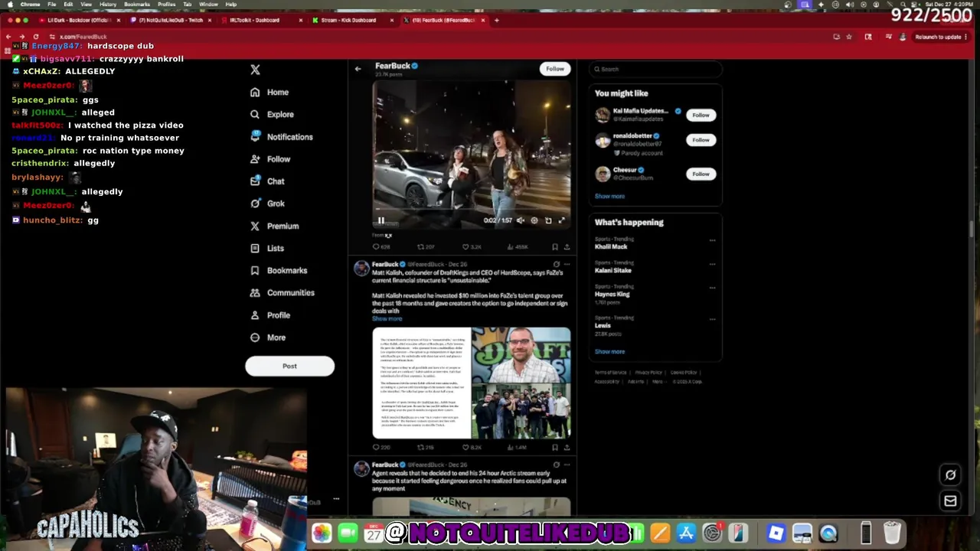Enter fullscreen on the video
This screenshot has height=551, width=980.
(561, 220)
